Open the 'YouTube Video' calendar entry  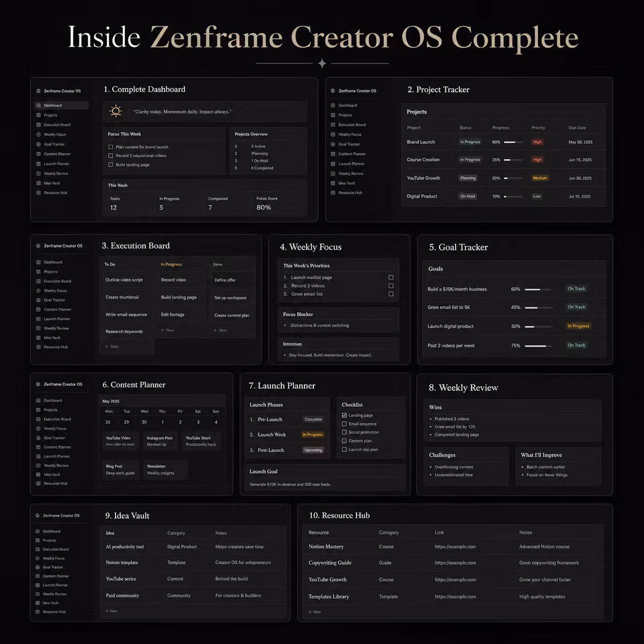point(120,441)
